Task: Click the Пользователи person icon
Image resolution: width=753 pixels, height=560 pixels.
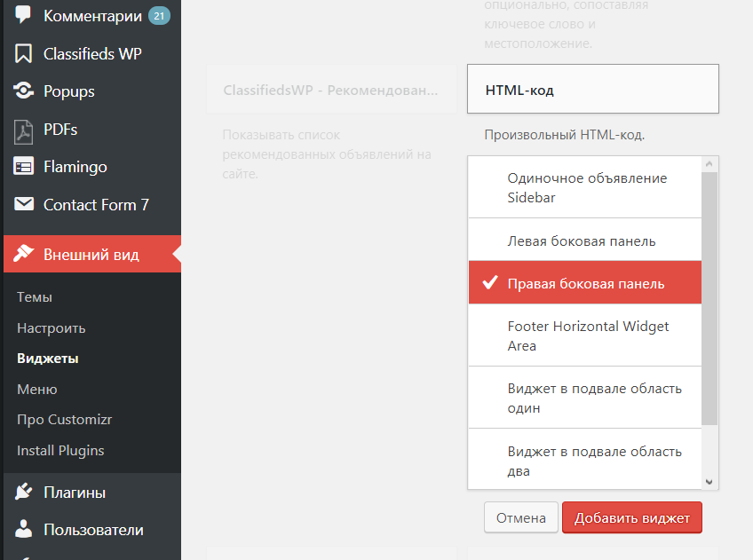Action: click(23, 529)
